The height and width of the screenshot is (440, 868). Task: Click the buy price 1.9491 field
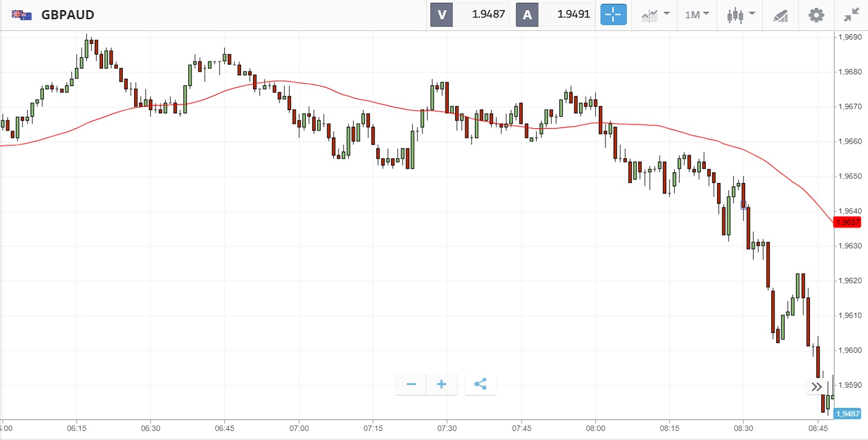pyautogui.click(x=567, y=15)
